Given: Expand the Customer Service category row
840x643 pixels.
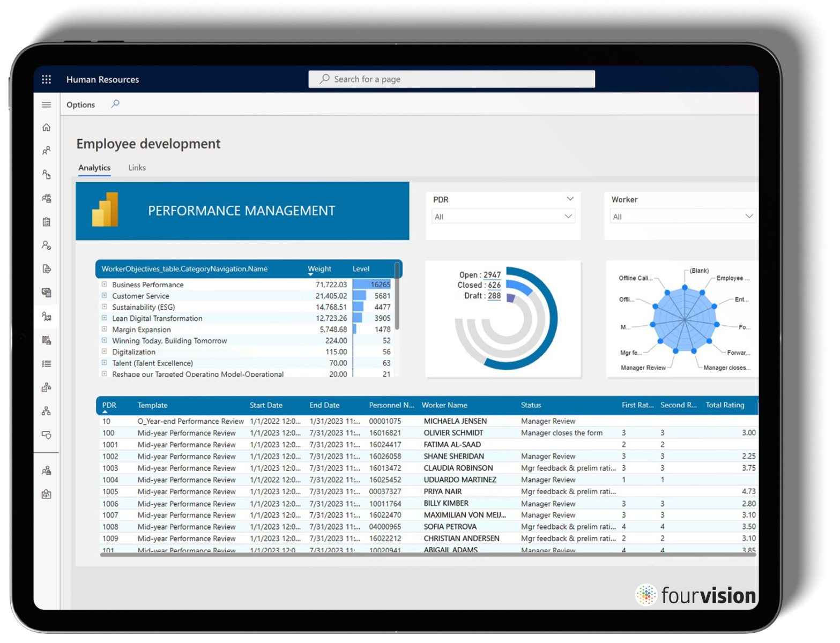Looking at the screenshot, I should click(x=104, y=296).
